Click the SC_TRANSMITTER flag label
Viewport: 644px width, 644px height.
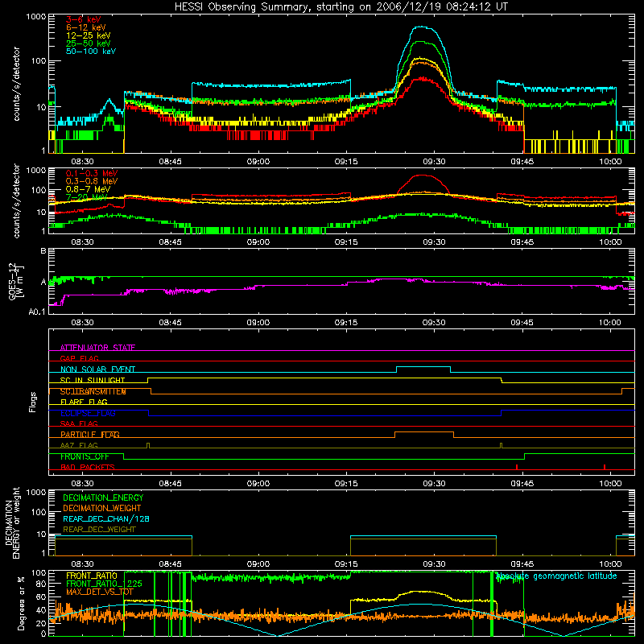93,391
